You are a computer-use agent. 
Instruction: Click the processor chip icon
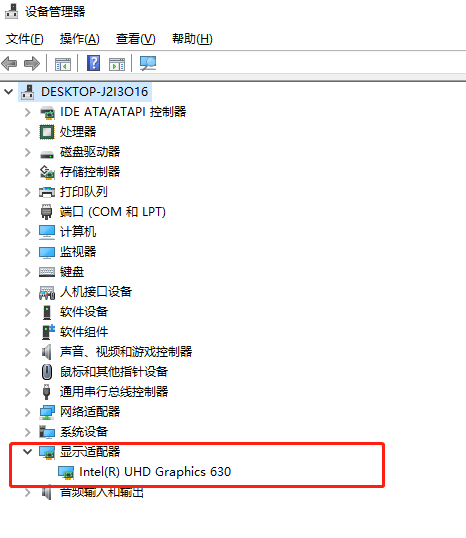(47, 132)
